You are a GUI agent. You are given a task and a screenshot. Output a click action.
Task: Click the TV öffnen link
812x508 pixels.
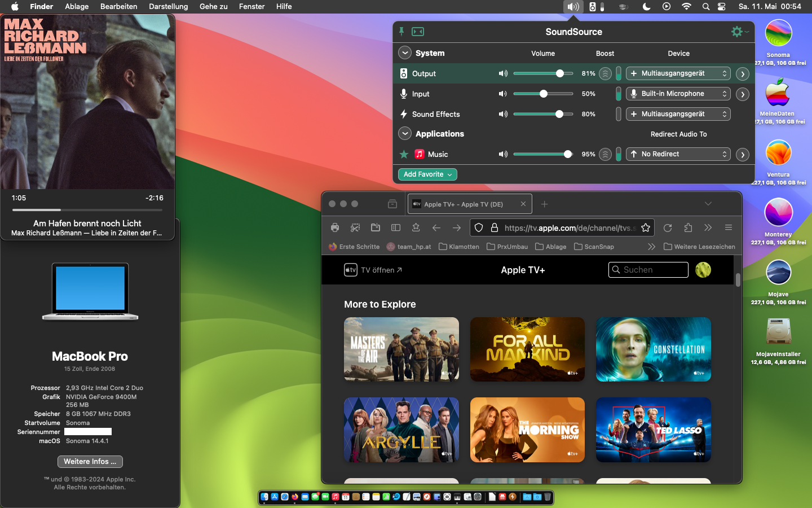click(x=373, y=270)
